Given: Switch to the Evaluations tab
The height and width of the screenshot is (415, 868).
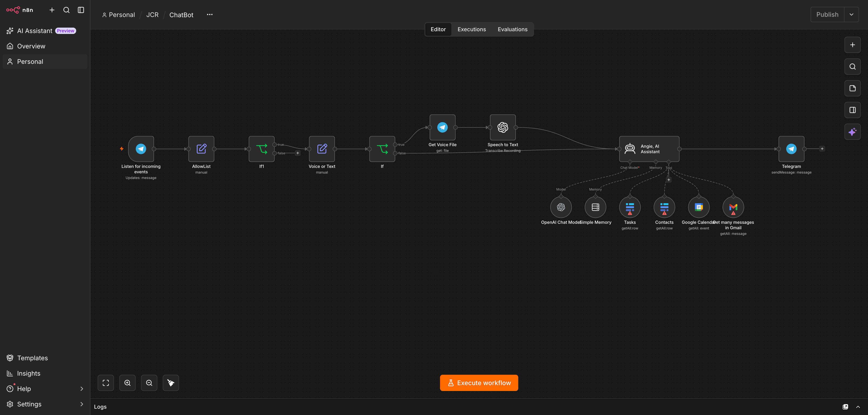Looking at the screenshot, I should click(x=512, y=29).
